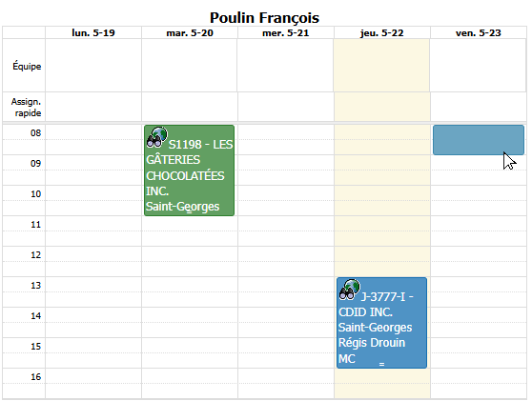This screenshot has width=532, height=401.
Task: Click the ven. 5-23 column header
Action: [479, 33]
